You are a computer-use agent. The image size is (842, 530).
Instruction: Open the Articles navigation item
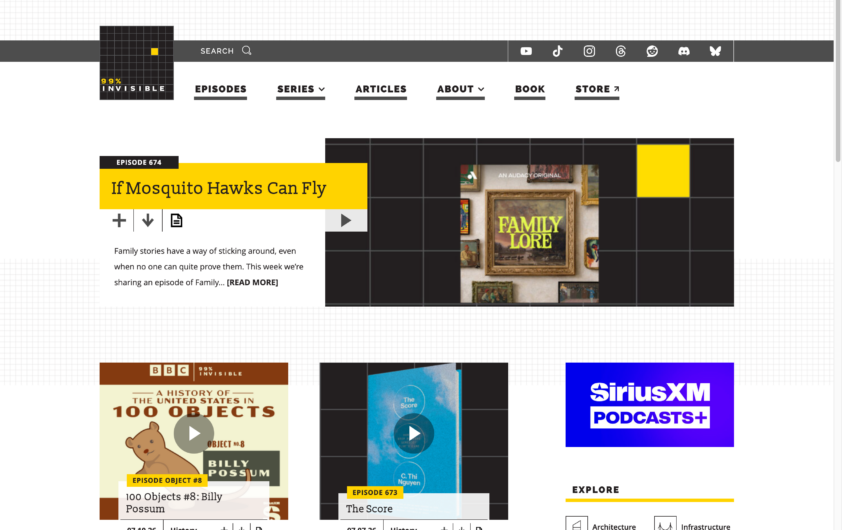pos(381,89)
